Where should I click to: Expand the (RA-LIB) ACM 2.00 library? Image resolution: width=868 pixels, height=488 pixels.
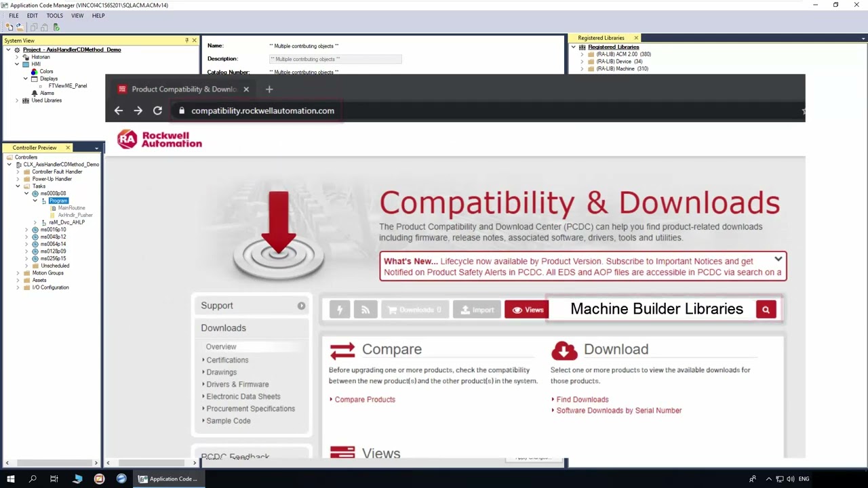point(582,54)
